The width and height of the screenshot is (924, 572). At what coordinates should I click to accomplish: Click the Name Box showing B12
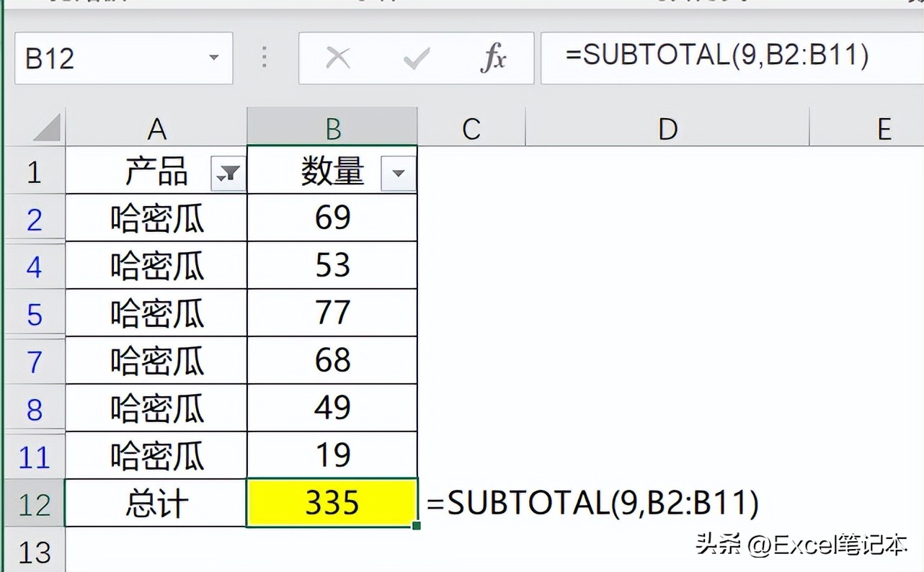click(108, 58)
